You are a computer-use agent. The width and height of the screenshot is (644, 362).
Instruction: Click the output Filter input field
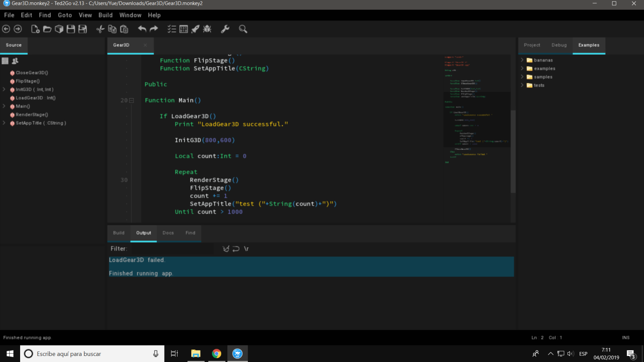tap(173, 249)
